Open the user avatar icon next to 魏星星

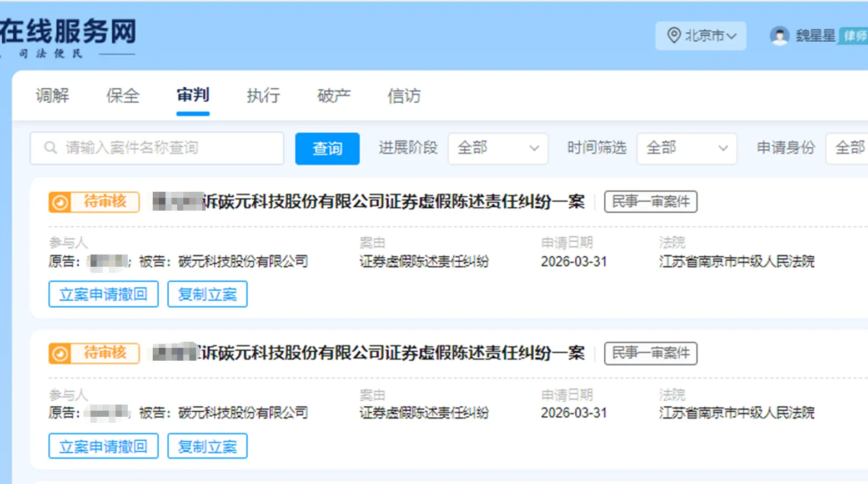coord(780,36)
